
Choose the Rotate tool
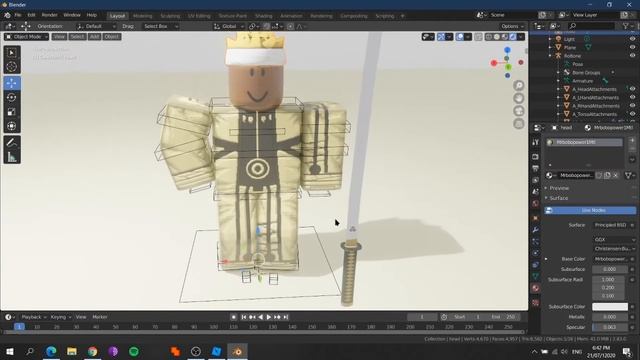tap(12, 98)
